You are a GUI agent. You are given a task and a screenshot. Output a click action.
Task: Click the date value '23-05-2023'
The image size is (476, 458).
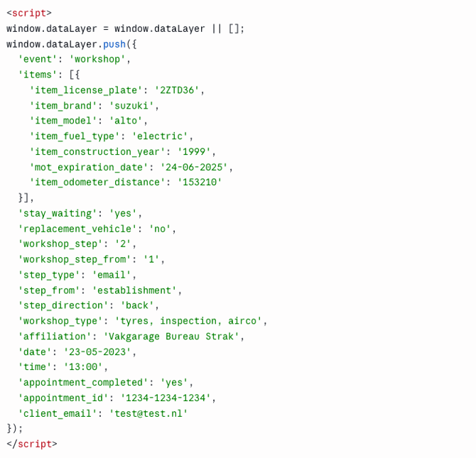click(x=97, y=352)
